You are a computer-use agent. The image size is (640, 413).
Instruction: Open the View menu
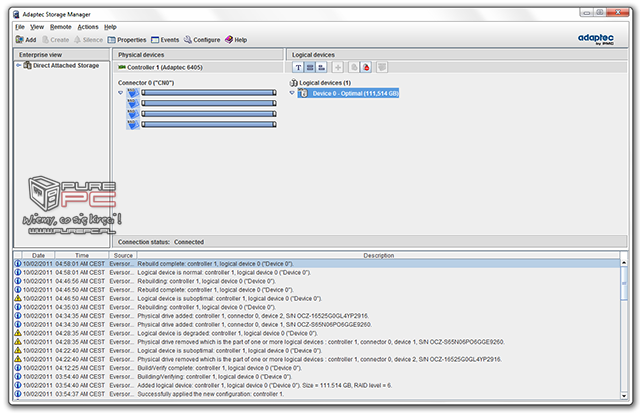(x=37, y=27)
